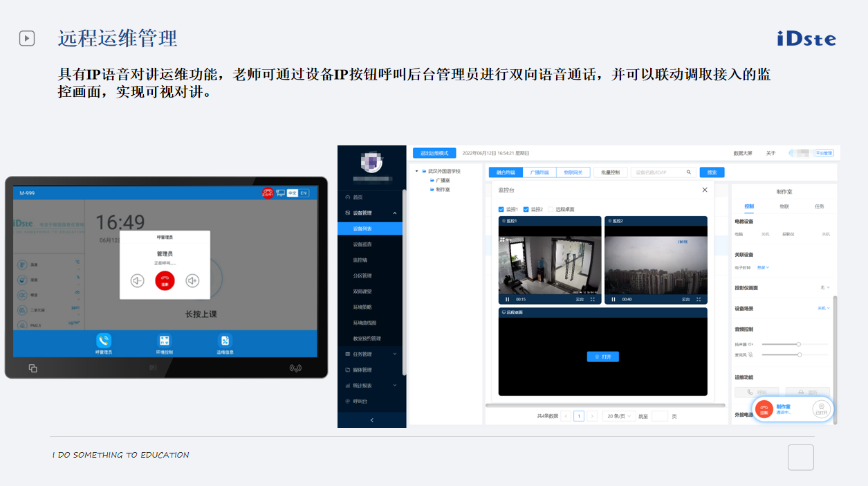Screen dimensions: 868x486
Task: Pause the 监控1 video feed
Action: point(507,299)
